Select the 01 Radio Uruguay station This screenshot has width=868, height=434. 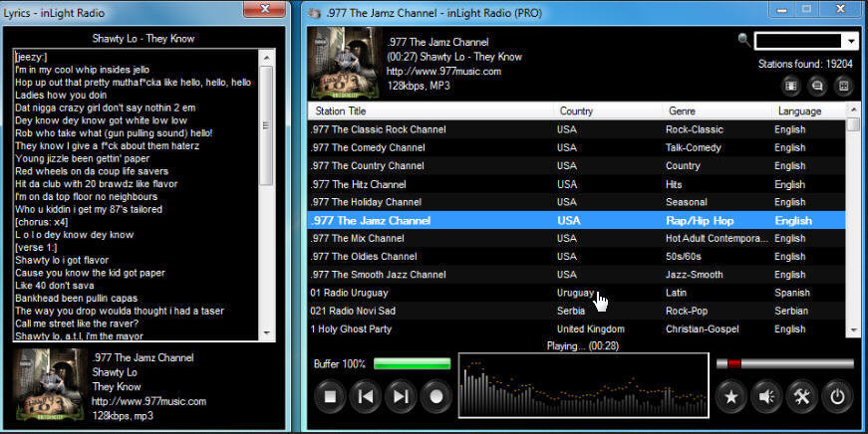click(x=348, y=293)
